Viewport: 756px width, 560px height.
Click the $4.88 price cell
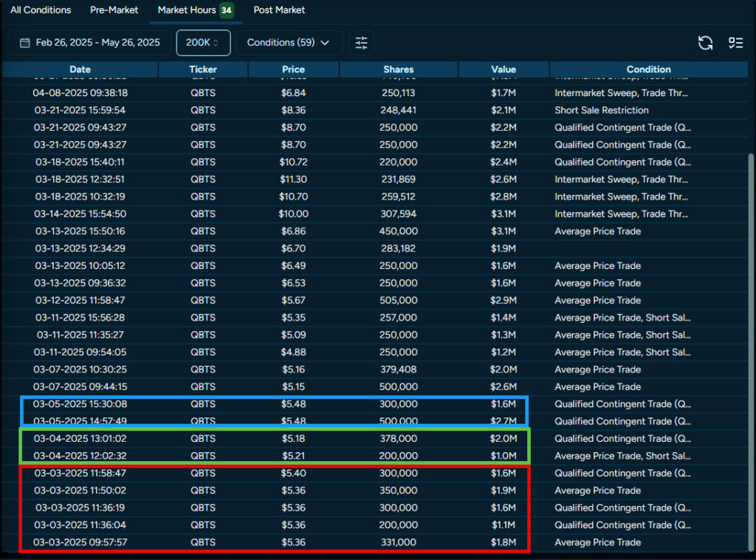pyautogui.click(x=293, y=352)
